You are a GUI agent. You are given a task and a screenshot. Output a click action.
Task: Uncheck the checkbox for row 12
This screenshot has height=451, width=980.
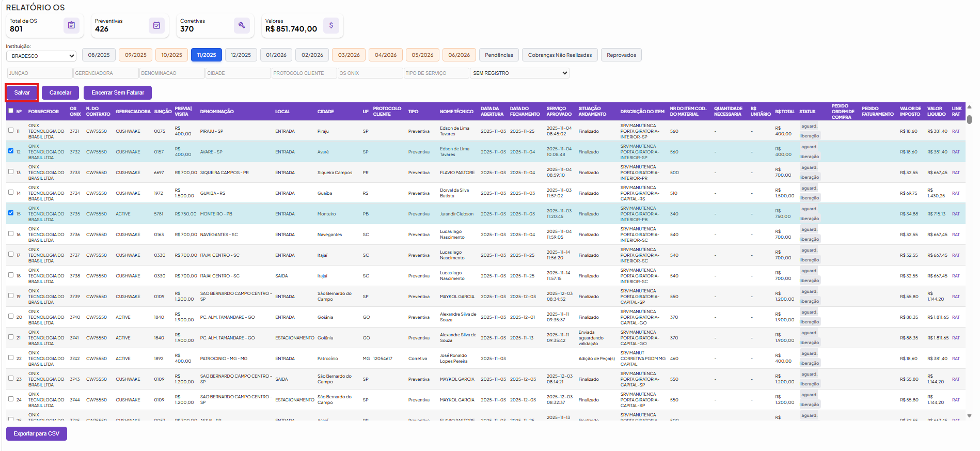11,151
